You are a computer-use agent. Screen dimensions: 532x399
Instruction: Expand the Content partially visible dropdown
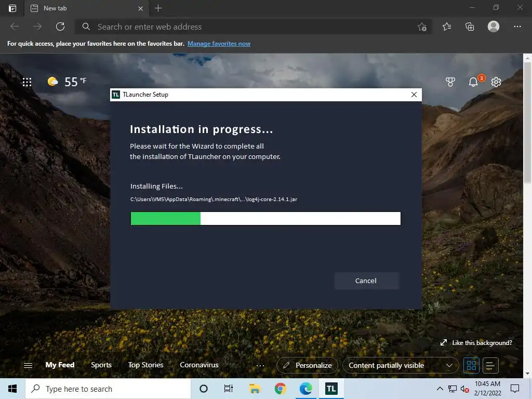pyautogui.click(x=401, y=365)
